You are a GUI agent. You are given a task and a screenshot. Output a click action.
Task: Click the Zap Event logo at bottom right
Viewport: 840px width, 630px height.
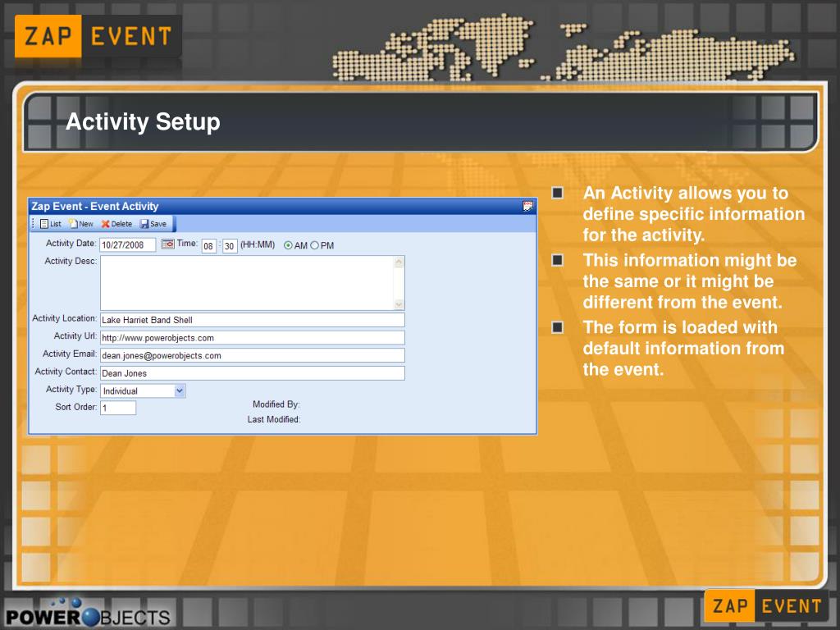pyautogui.click(x=766, y=606)
